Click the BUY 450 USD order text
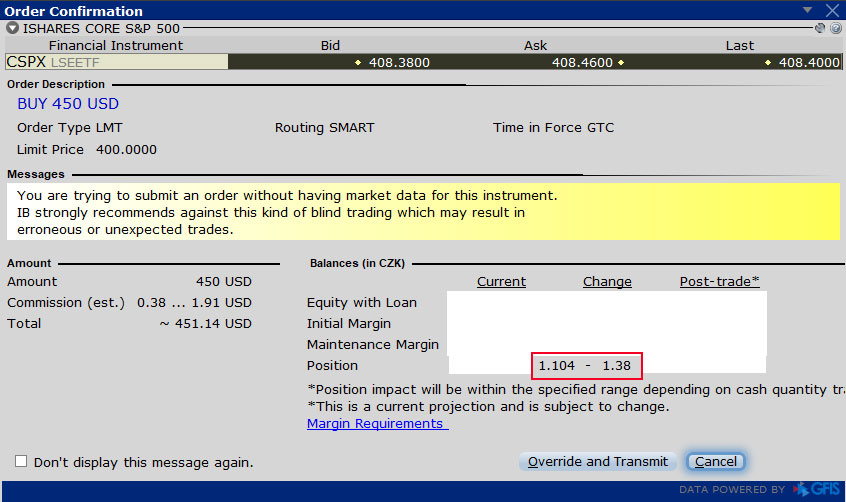Screen dimensions: 846x502 pyautogui.click(x=68, y=104)
